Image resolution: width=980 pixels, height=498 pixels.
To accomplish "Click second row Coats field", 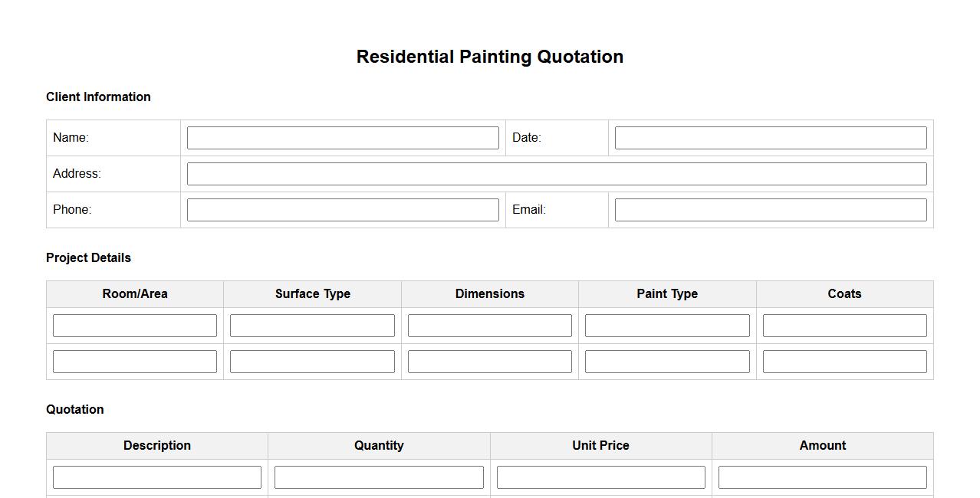I will tap(844, 362).
